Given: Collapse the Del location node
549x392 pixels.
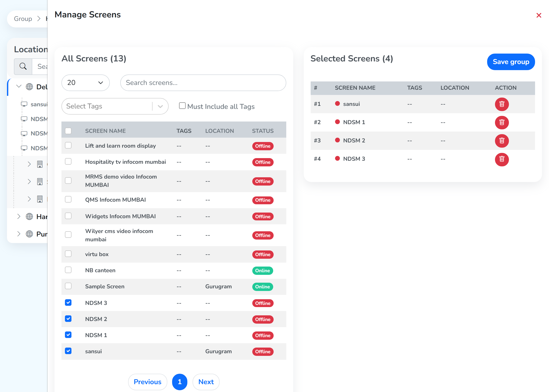Looking at the screenshot, I should pyautogui.click(x=19, y=86).
